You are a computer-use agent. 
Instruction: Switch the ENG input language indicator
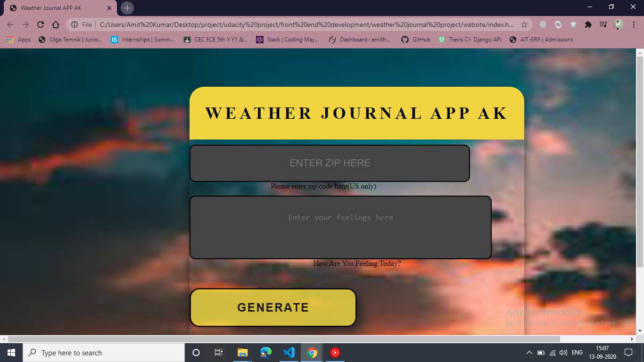(577, 353)
